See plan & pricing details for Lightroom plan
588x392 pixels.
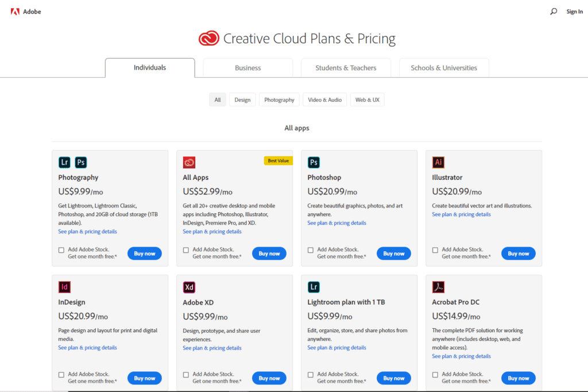click(336, 348)
